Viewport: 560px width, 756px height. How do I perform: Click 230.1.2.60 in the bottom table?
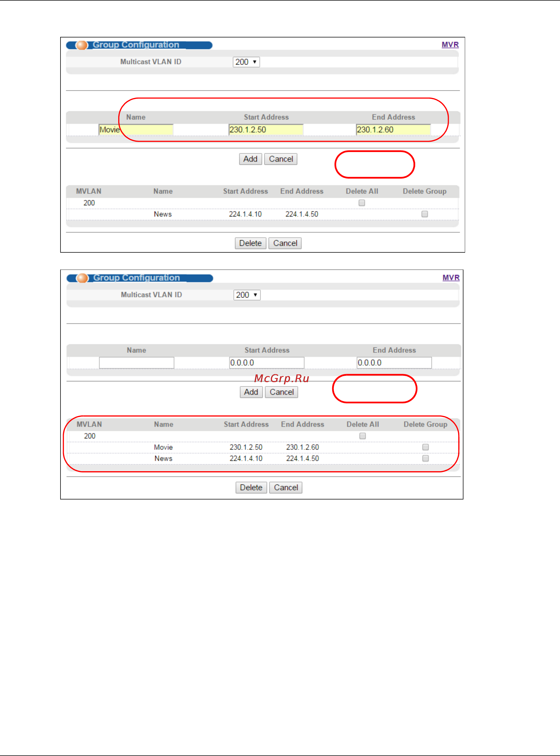[x=302, y=447]
